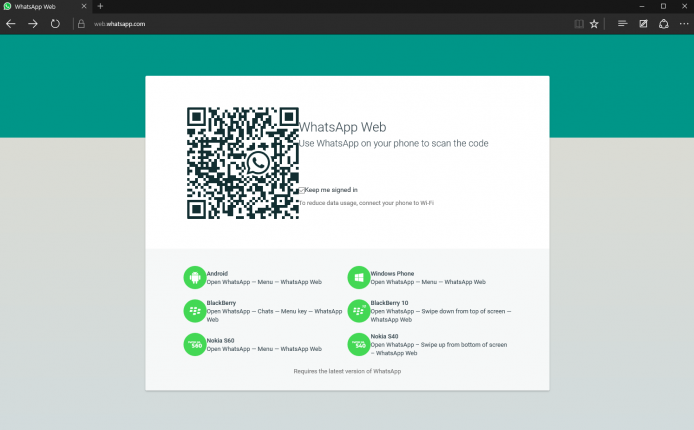Reload the page with the refresh icon
Screen dimensions: 694x430
(55, 24)
